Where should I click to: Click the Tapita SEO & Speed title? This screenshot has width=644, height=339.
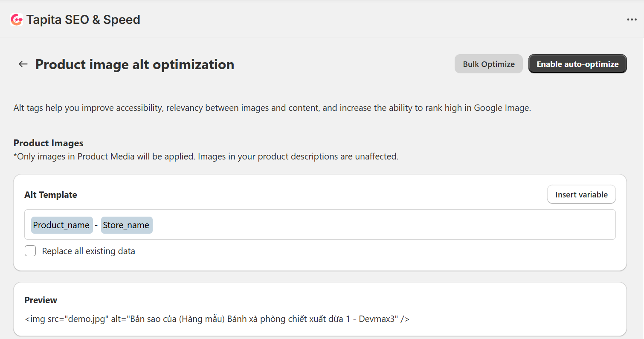click(x=83, y=20)
